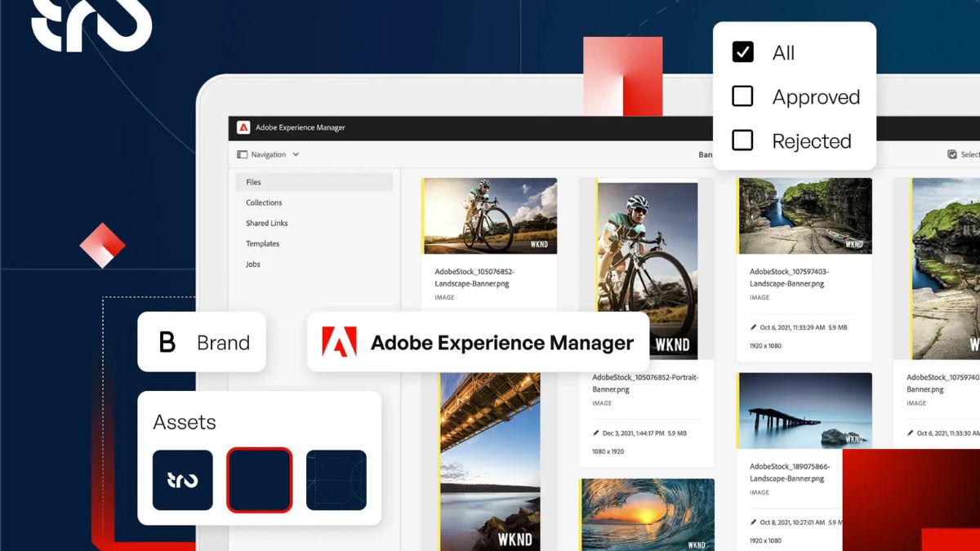Click the Assets card heading

(x=185, y=422)
